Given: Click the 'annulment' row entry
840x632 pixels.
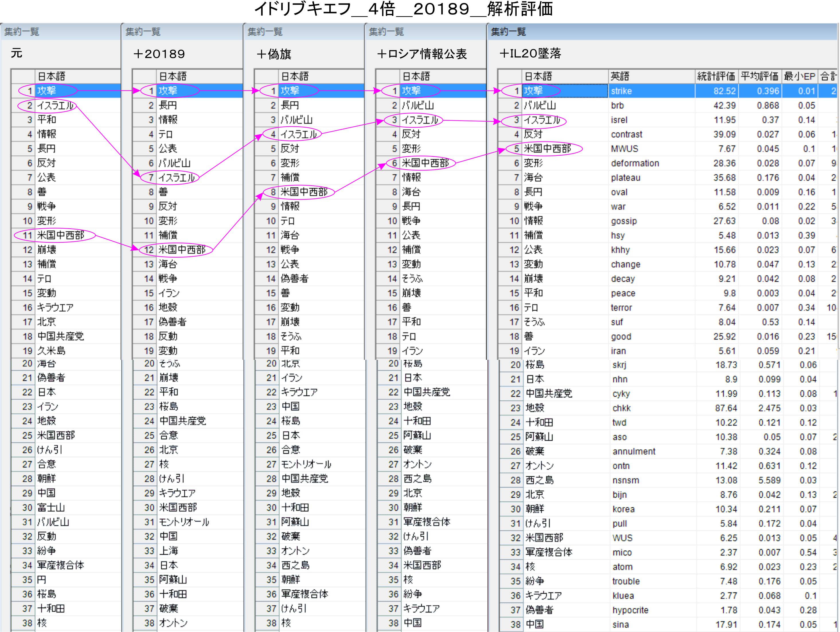Looking at the screenshot, I should tap(634, 451).
